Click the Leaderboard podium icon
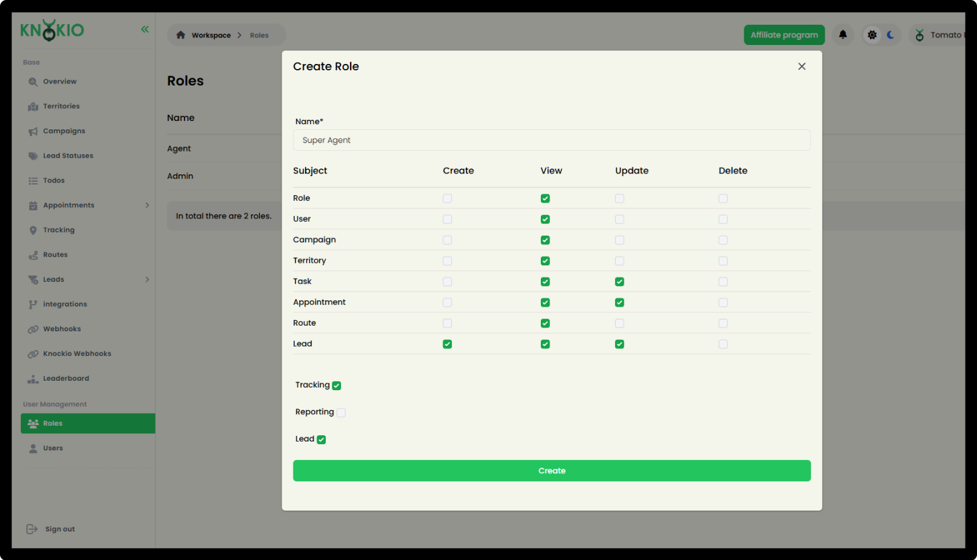977x560 pixels. point(33,379)
